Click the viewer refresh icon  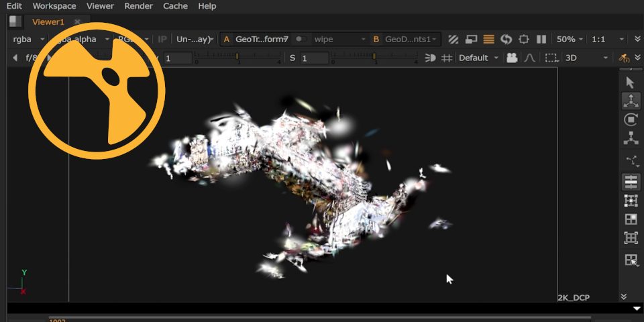[506, 40]
